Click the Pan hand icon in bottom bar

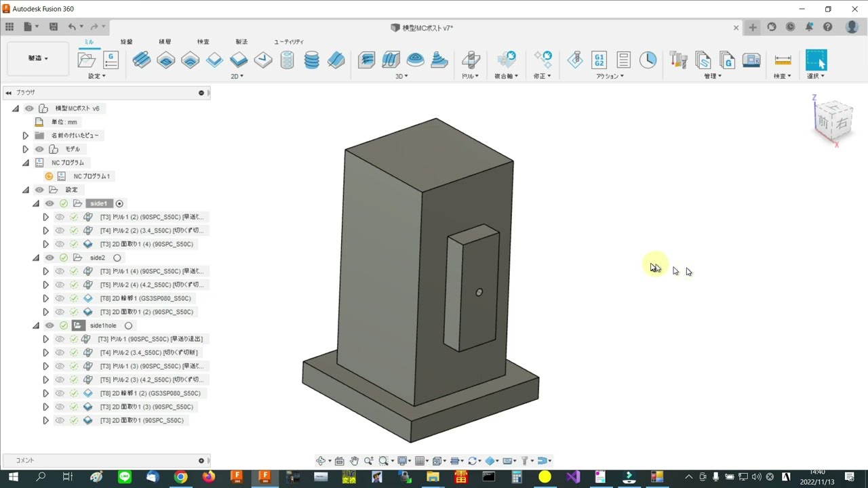[354, 461]
